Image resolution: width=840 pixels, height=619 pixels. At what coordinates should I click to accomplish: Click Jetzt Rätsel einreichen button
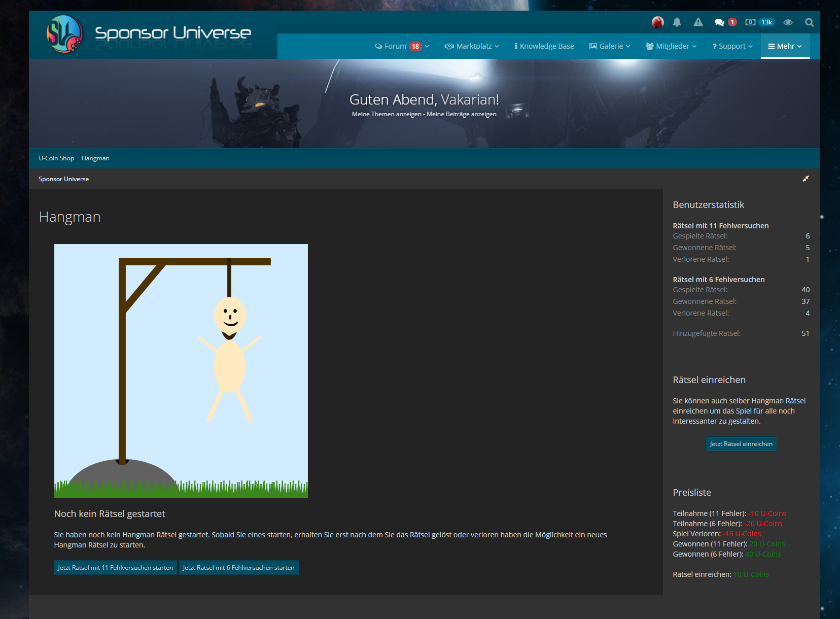coord(741,444)
